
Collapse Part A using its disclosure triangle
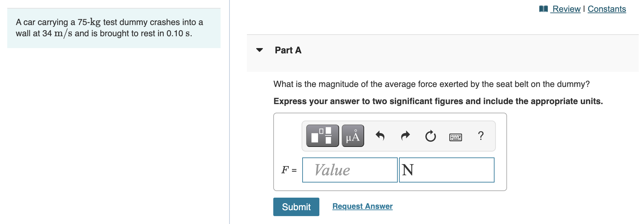[x=260, y=50]
